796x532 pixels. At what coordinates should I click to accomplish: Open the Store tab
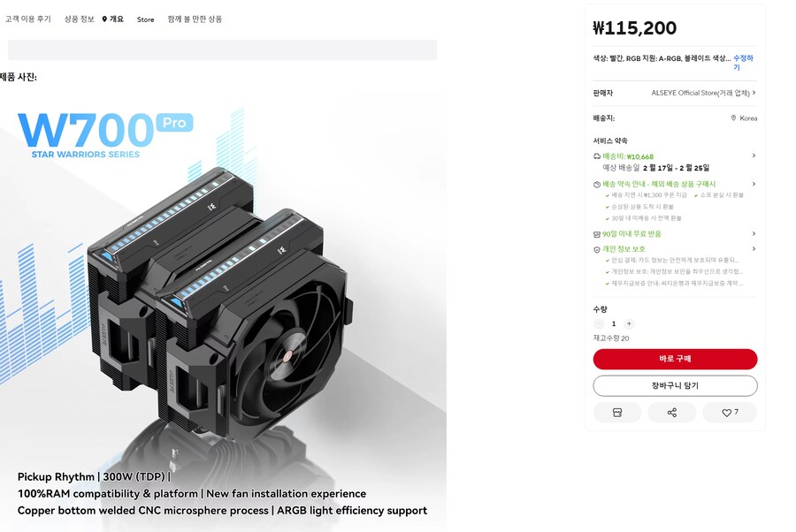coord(146,19)
